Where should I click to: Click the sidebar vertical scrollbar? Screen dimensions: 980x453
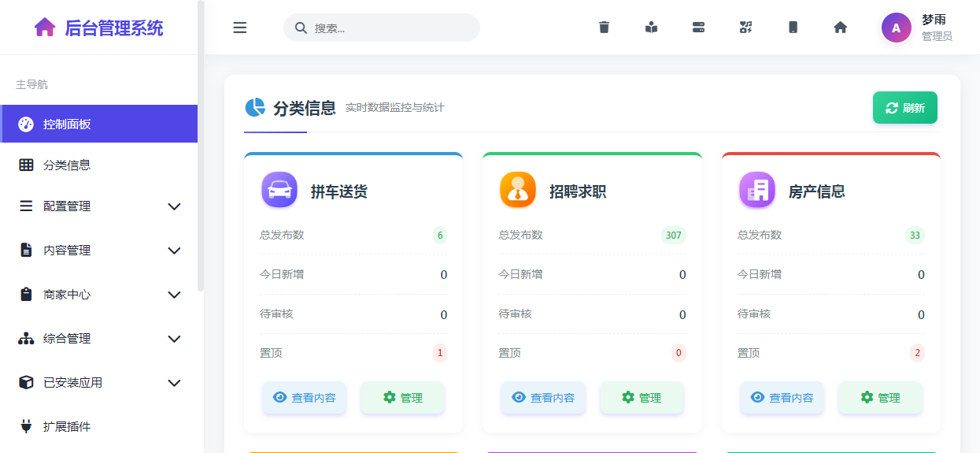(x=201, y=146)
